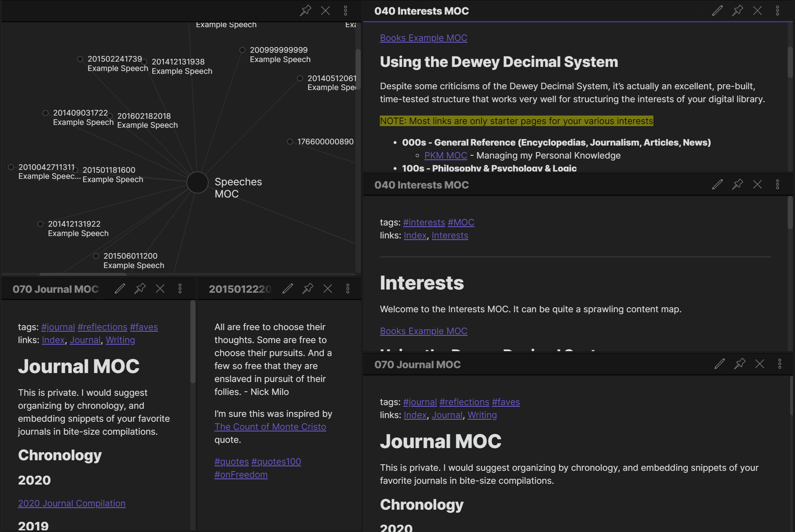Focus the second 040 Interests MOC header
Screen dimensions: 795x532
click(x=421, y=185)
